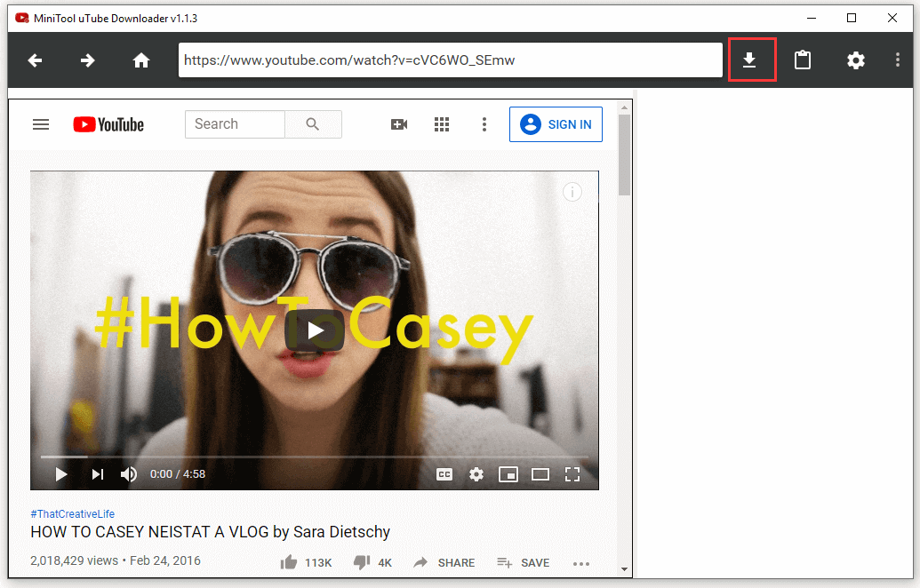Enable miniplayer mode
This screenshot has height=588, width=920.
[x=508, y=474]
